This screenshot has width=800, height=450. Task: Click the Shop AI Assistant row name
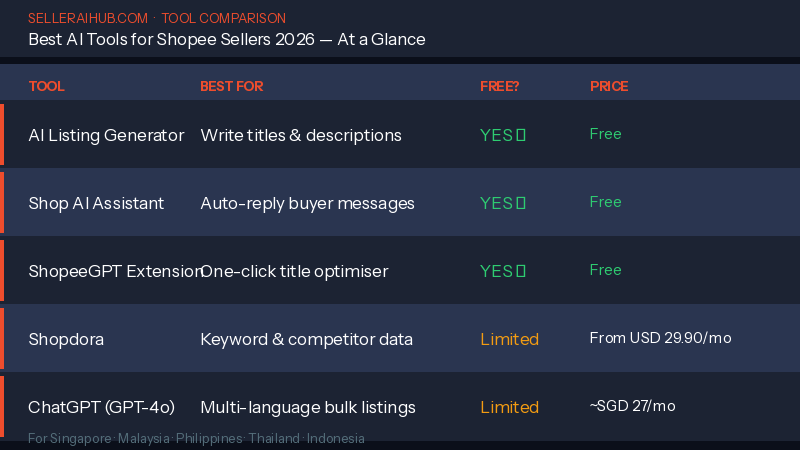point(96,203)
